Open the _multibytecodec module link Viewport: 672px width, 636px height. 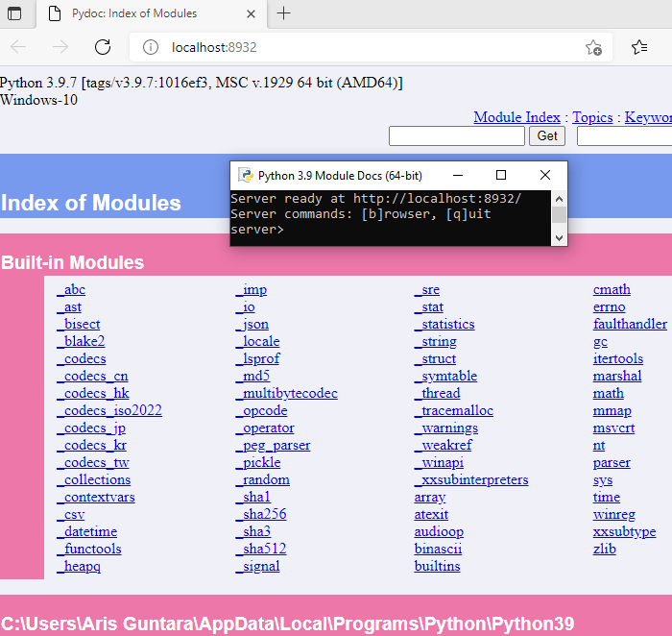(287, 393)
